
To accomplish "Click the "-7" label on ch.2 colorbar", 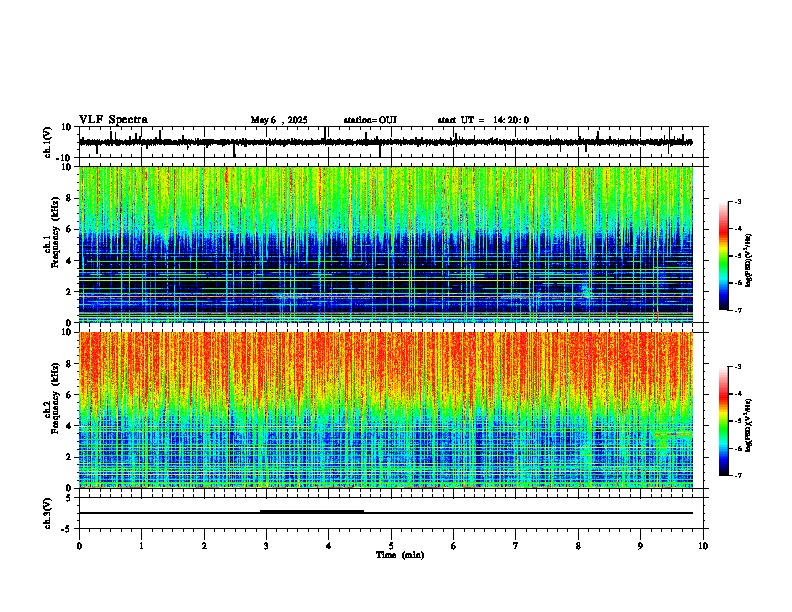I will pyautogui.click(x=737, y=475).
